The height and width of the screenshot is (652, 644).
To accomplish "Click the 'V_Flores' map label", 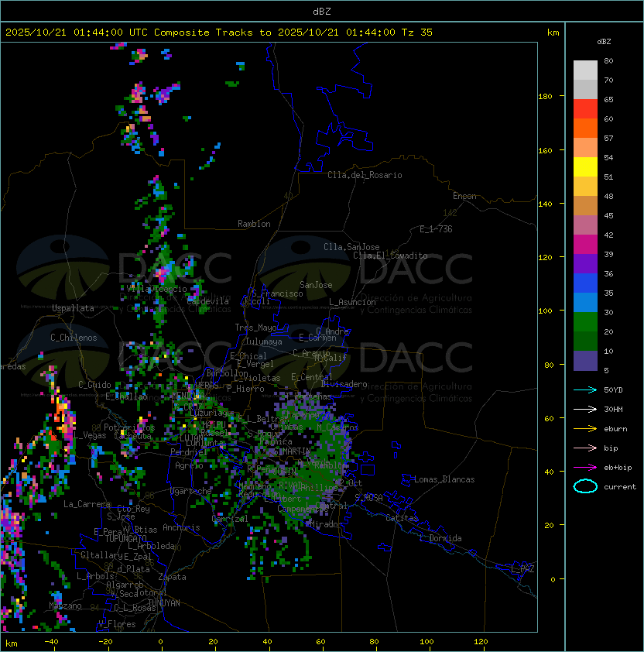I will click(117, 624).
